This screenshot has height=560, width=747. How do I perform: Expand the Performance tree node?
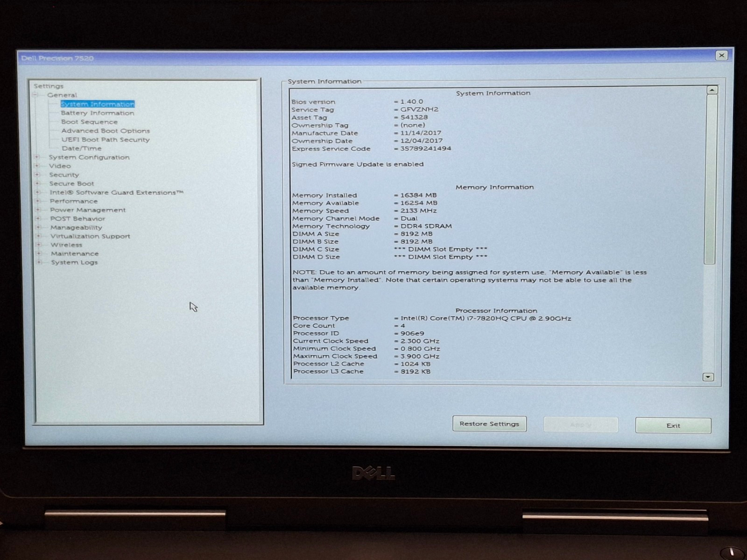38,201
